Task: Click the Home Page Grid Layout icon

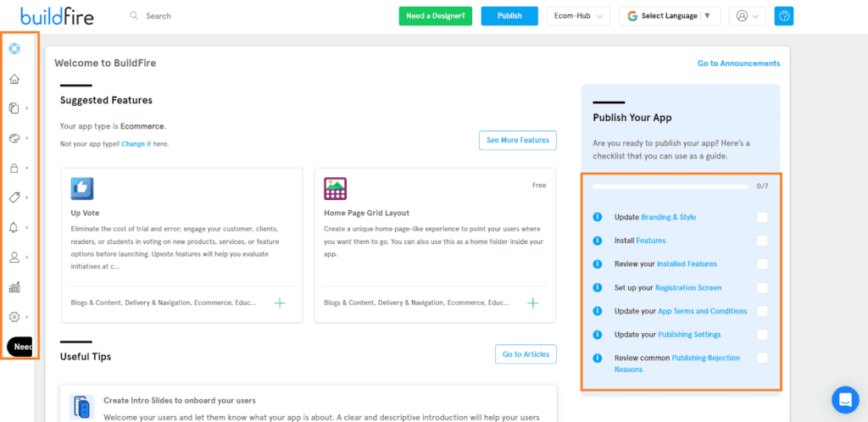Action: 335,189
